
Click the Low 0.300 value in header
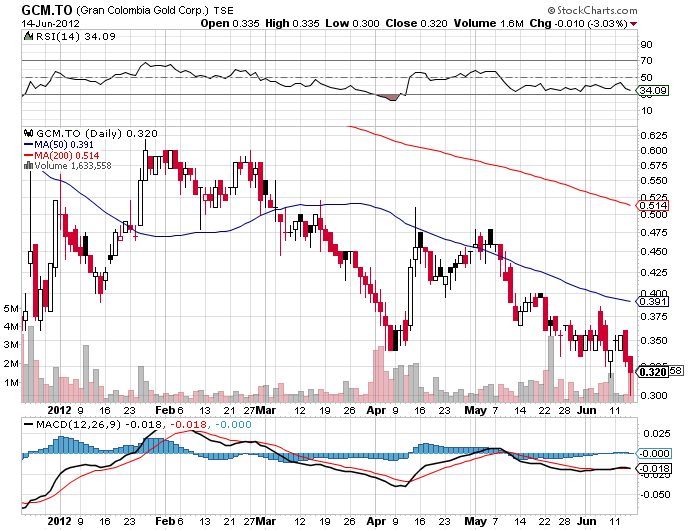[x=352, y=23]
